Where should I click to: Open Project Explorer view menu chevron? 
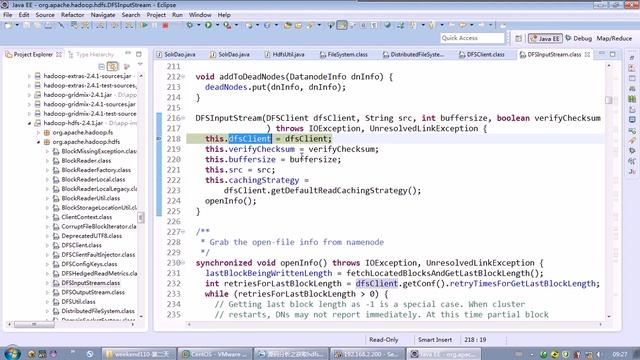click(140, 65)
